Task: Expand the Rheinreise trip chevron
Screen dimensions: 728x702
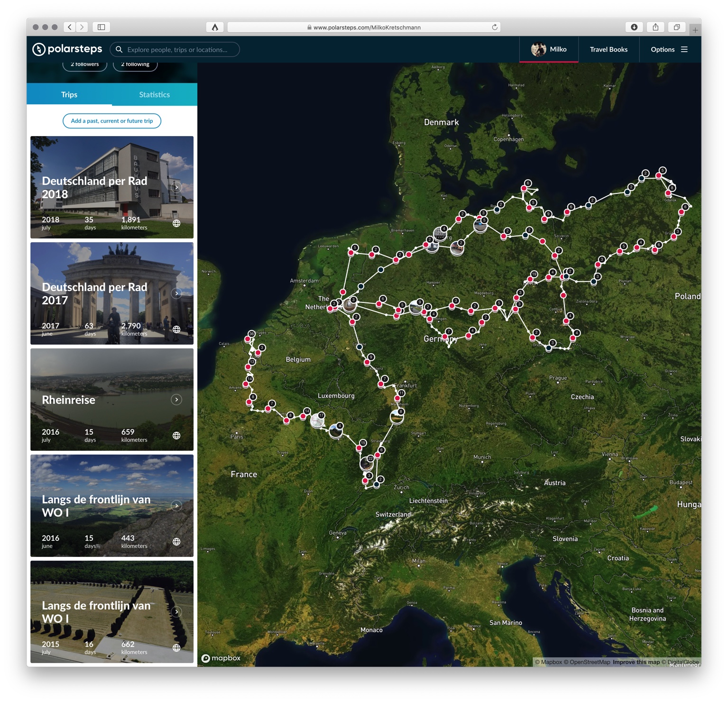Action: [176, 400]
